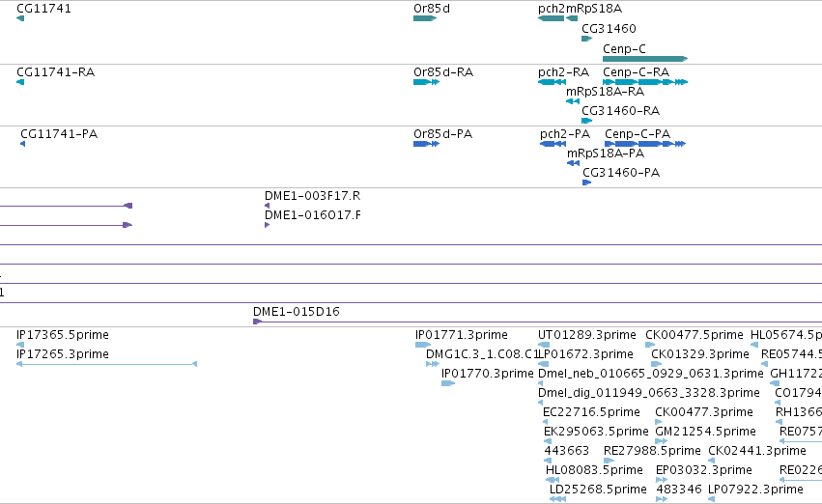822x504 pixels.
Task: Select the LD25268.5prime EST label
Action: tap(598, 490)
